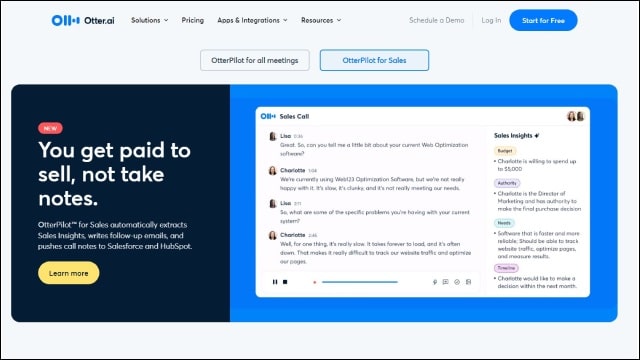Click 'Charlotte is willing to spend up' text
Viewport: 640px width, 360px height.
(x=537, y=161)
